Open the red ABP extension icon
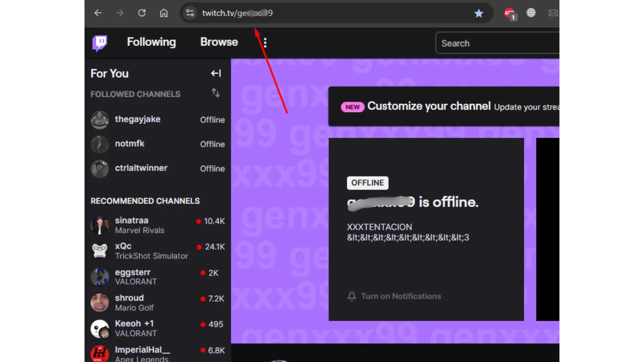 pos(511,14)
